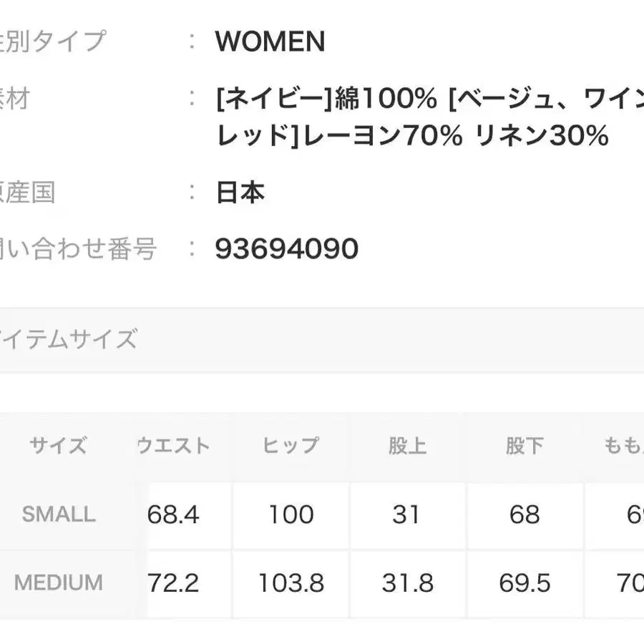Select the 股下 column header
This screenshot has width=644, height=644.
524,446
